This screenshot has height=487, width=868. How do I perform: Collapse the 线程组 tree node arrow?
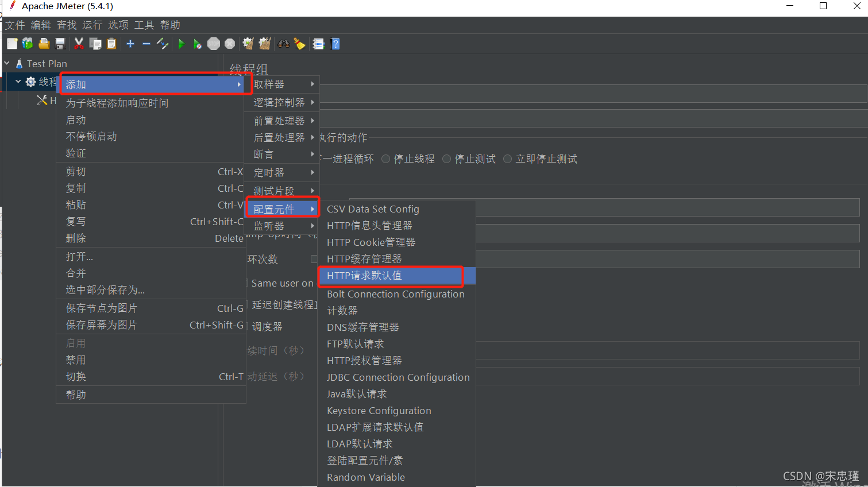(18, 82)
